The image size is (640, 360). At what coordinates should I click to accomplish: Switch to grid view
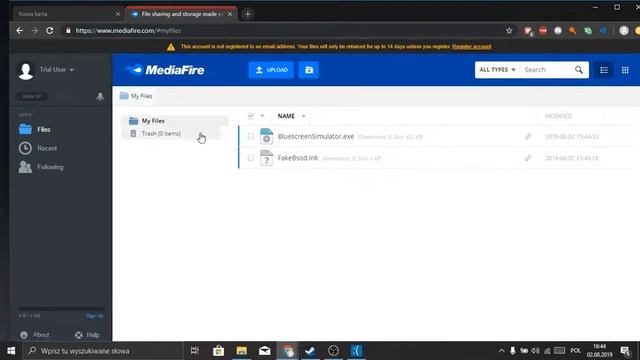pos(625,70)
